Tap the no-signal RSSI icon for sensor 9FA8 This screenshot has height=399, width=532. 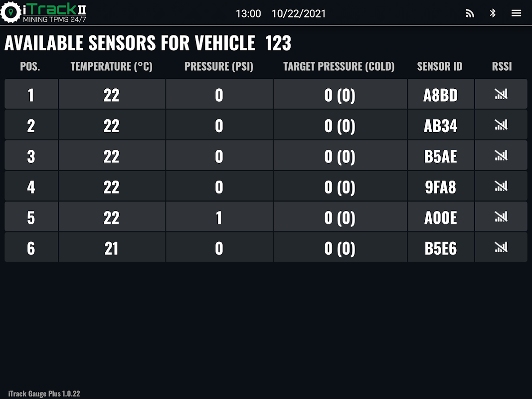tap(501, 186)
